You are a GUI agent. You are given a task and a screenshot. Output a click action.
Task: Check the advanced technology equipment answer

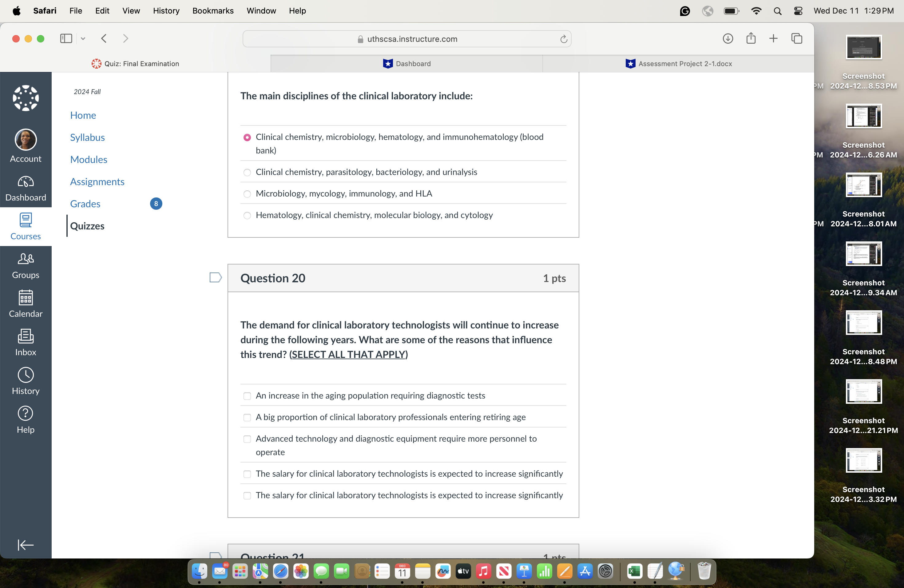tap(247, 439)
